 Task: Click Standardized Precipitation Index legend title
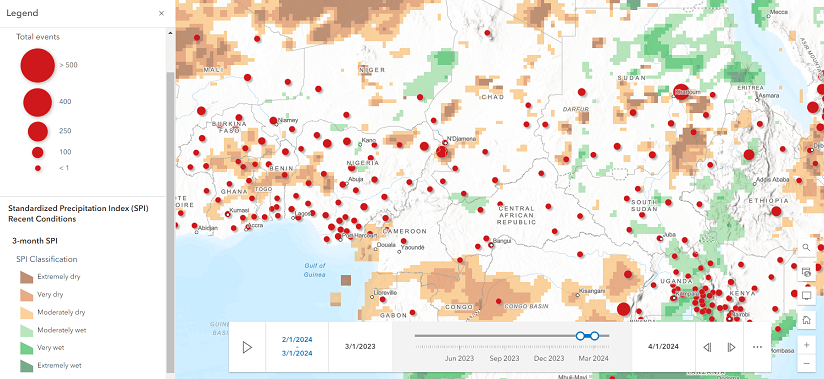[78, 213]
